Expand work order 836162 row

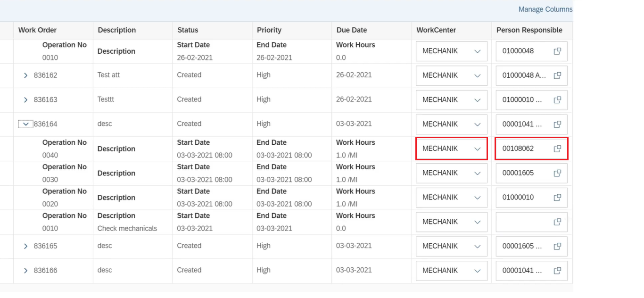[26, 75]
